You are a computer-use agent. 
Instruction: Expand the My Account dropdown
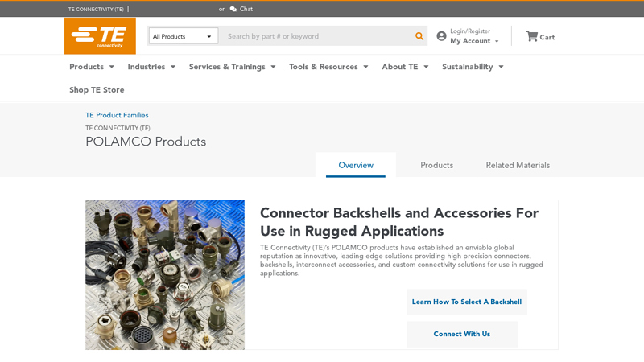[474, 41]
